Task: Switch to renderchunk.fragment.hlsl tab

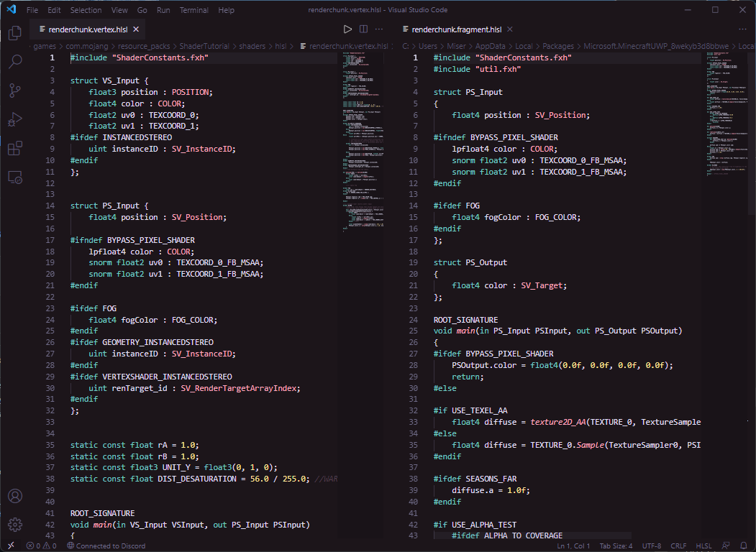Action: pyautogui.click(x=457, y=29)
